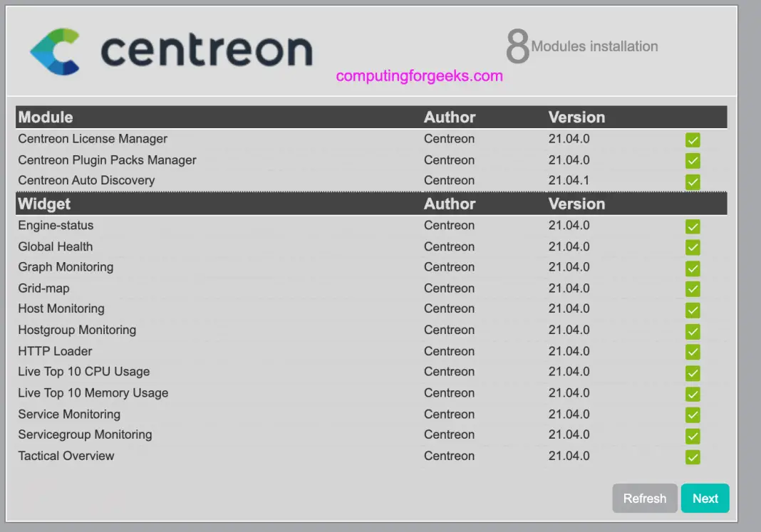Screen dimensions: 761x532
Task: Toggle the Grid-map installation checkmark
Action: tap(693, 289)
